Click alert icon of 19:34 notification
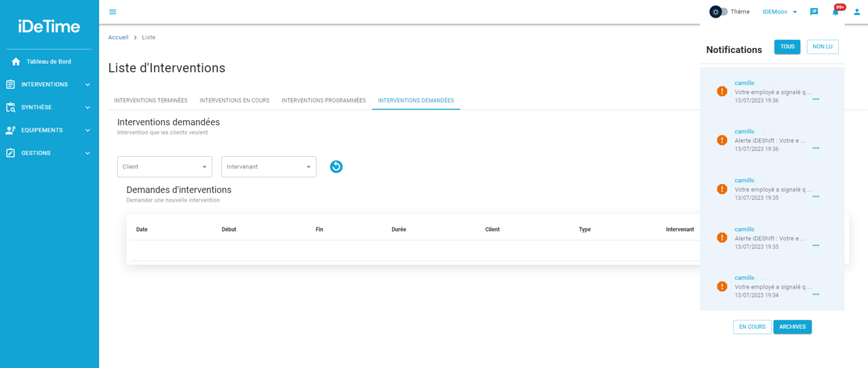This screenshot has height=368, width=868. (722, 287)
